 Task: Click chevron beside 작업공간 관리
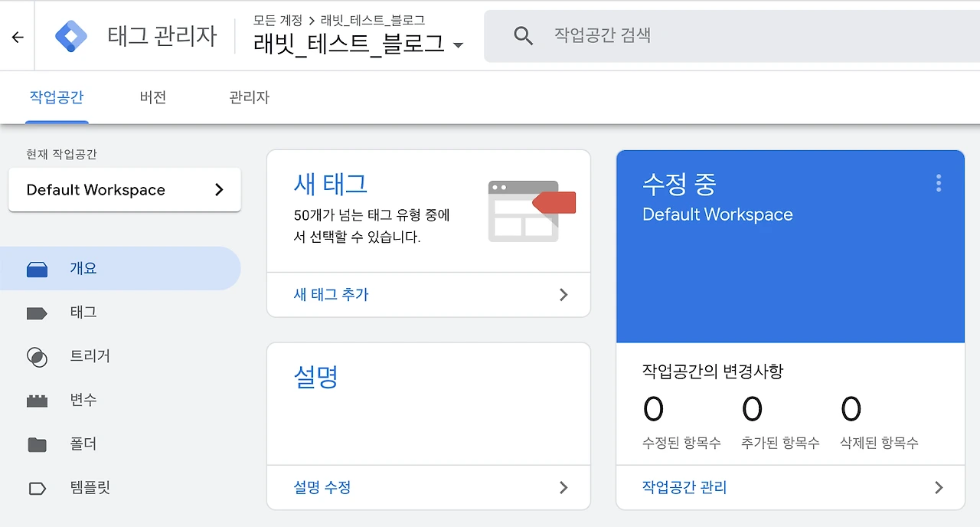(x=939, y=487)
